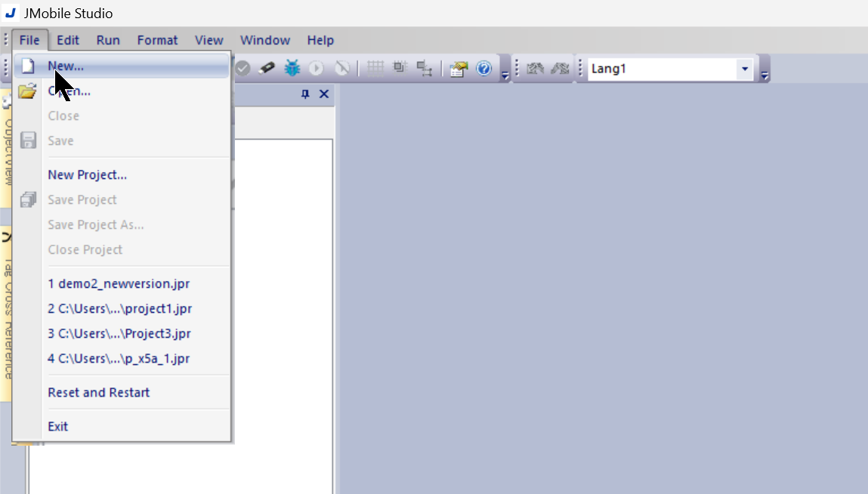Choose New... from the File menu

122,66
